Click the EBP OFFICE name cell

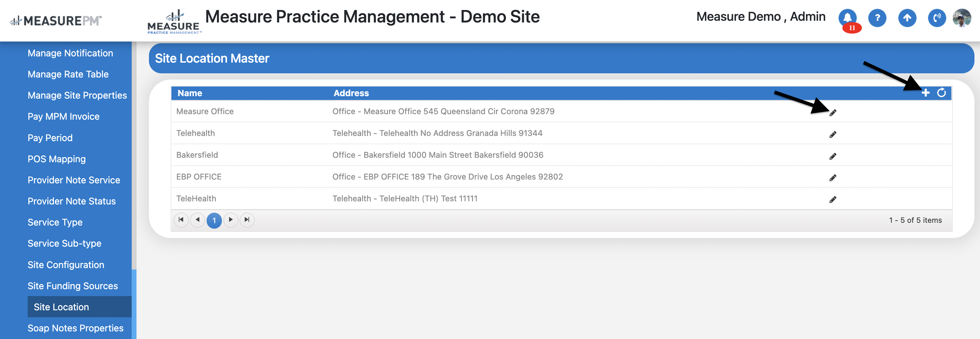pos(199,176)
